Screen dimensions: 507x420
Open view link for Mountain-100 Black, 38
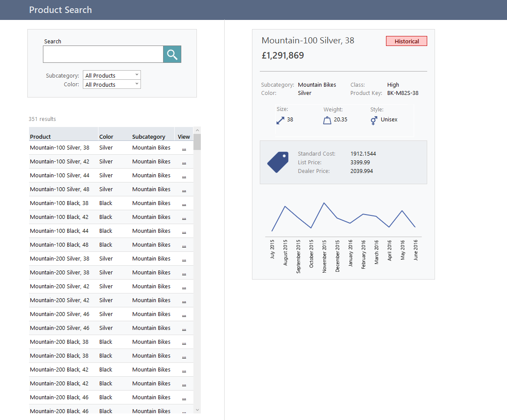184,203
